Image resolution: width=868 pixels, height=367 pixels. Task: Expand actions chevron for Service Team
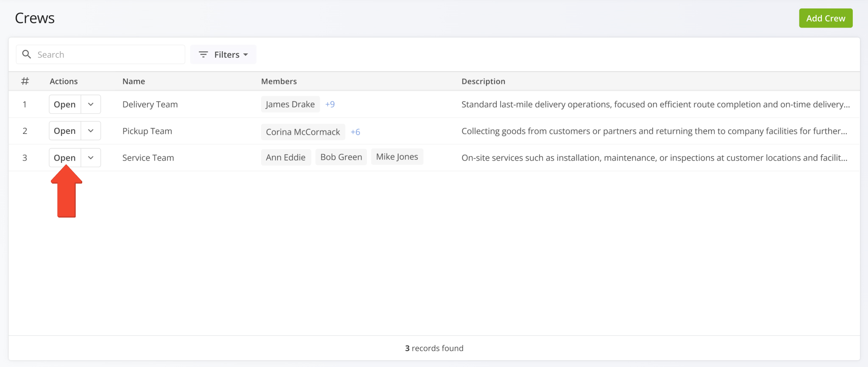(91, 158)
